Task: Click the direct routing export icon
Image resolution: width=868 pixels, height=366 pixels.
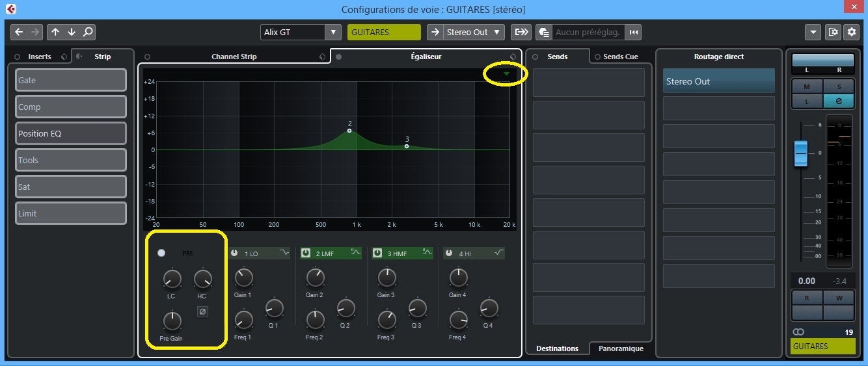Action: click(x=521, y=32)
